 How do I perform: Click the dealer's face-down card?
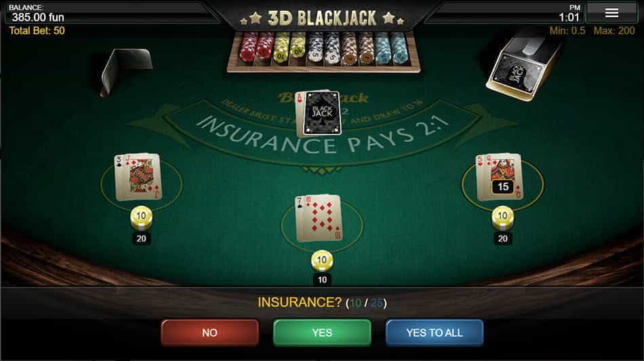click(x=322, y=113)
